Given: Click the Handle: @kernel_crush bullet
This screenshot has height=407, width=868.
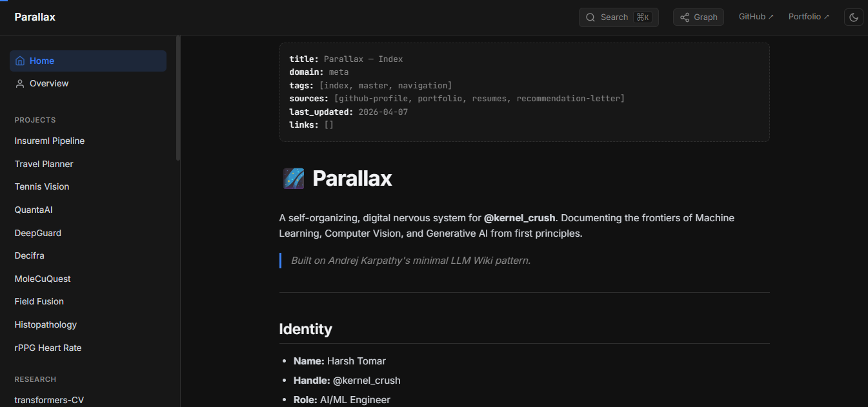Looking at the screenshot, I should click(x=347, y=381).
